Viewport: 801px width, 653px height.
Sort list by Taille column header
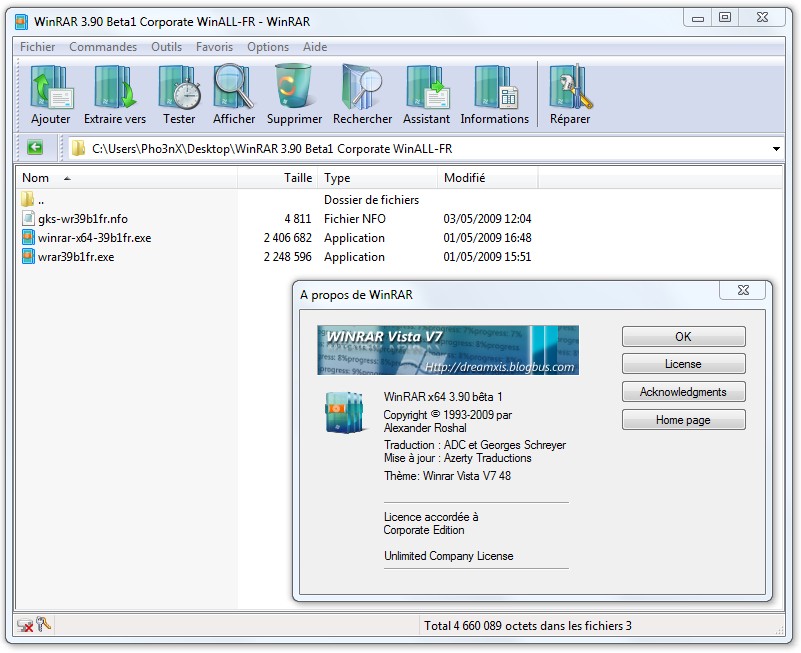pyautogui.click(x=297, y=178)
